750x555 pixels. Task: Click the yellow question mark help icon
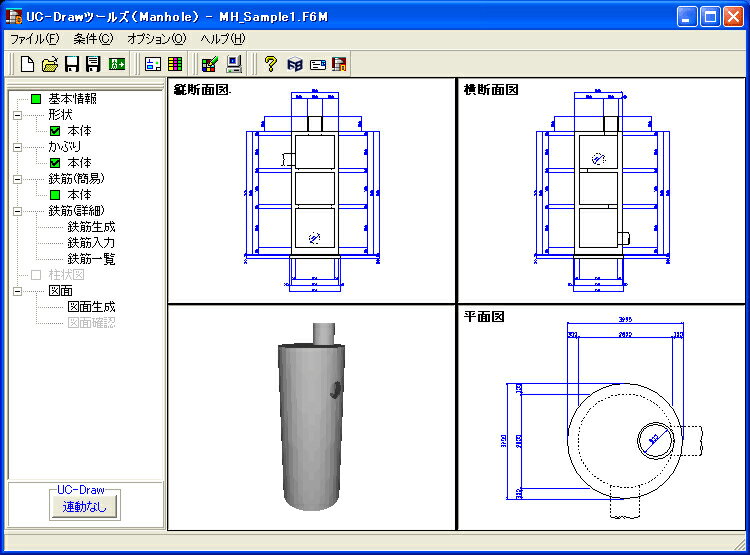(271, 64)
